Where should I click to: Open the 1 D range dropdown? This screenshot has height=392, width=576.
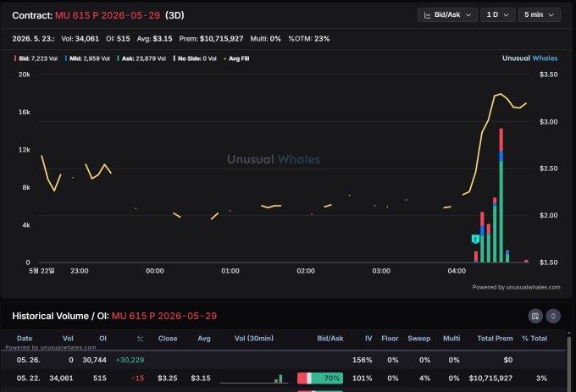tap(498, 15)
